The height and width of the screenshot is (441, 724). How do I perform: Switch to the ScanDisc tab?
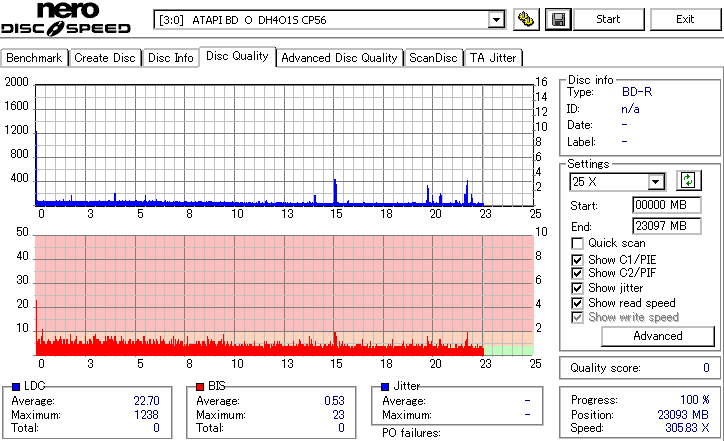pos(433,58)
